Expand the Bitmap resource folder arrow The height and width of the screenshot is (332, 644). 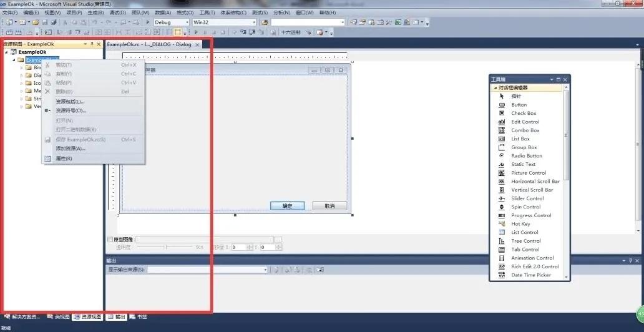(x=22, y=67)
